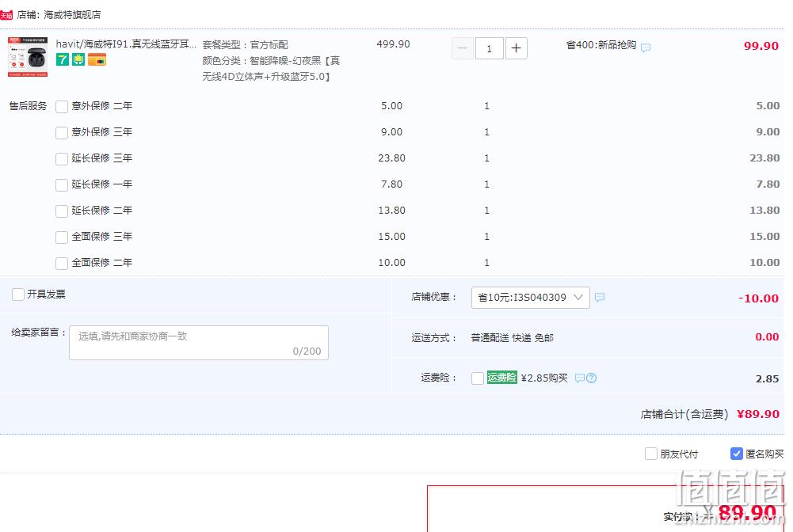
Task: Open the 店铺优惠 省10元 coupon dropdown
Action: pyautogui.click(x=530, y=298)
